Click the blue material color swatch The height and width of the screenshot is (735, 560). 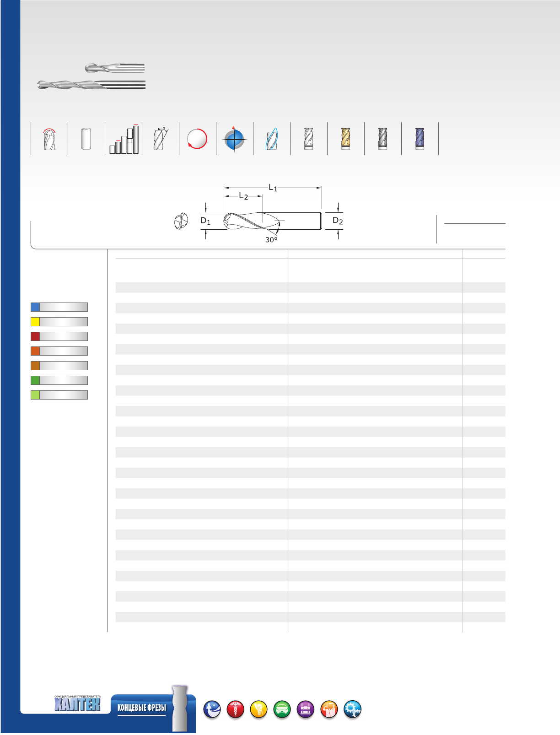click(35, 307)
